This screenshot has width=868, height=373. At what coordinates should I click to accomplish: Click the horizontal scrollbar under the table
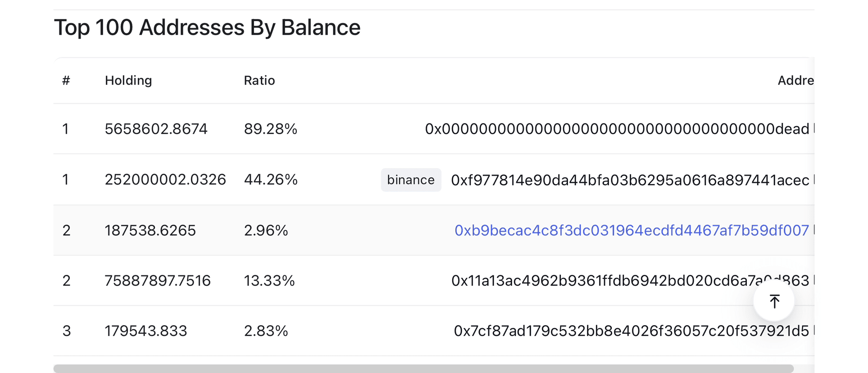pyautogui.click(x=423, y=368)
